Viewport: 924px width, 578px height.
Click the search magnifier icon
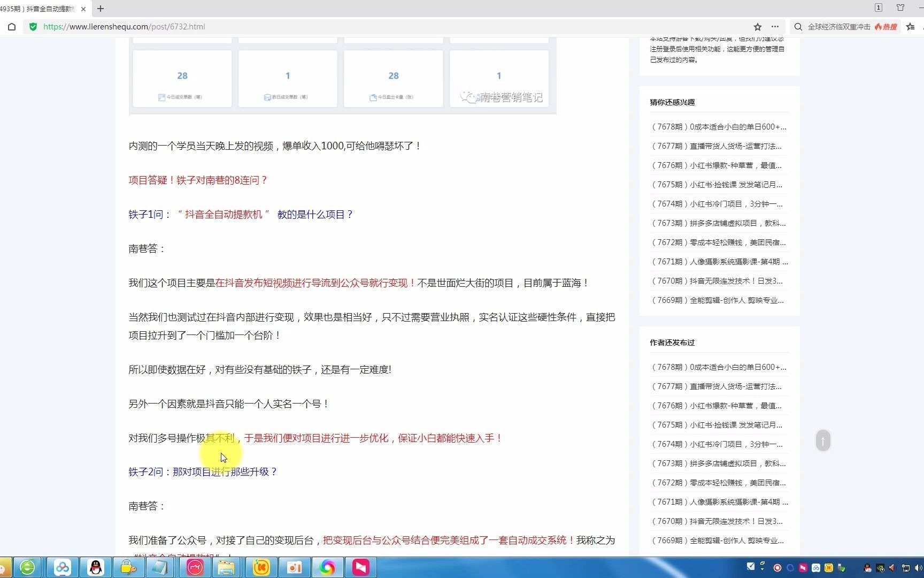[x=798, y=27]
